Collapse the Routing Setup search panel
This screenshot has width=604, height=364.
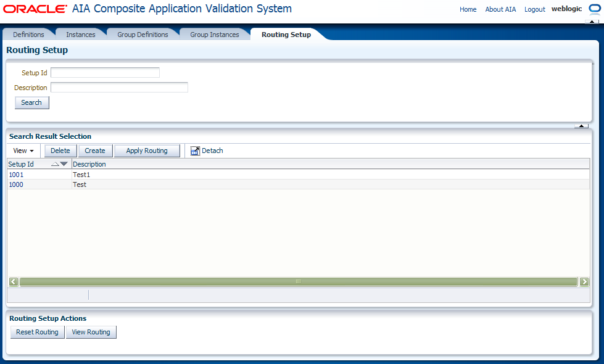click(x=581, y=126)
